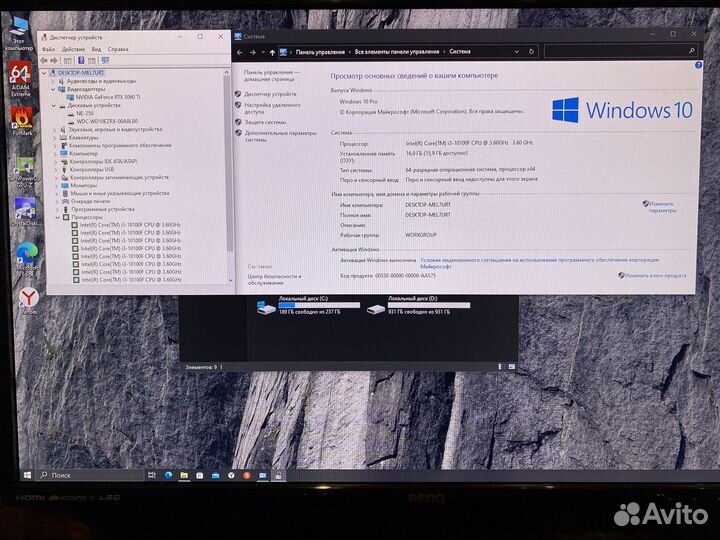Image resolution: width=720 pixels, height=540 pixels.
Task: Refresh the Система window address bar
Action: (531, 51)
